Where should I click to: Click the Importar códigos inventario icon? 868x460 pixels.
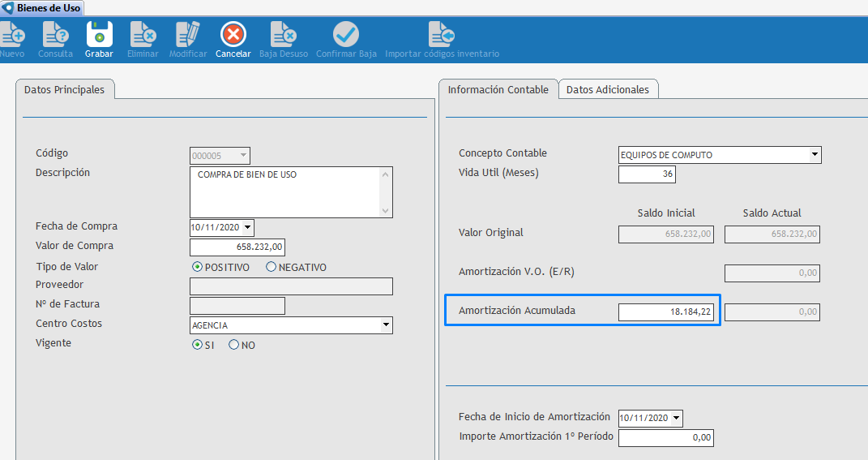442,35
